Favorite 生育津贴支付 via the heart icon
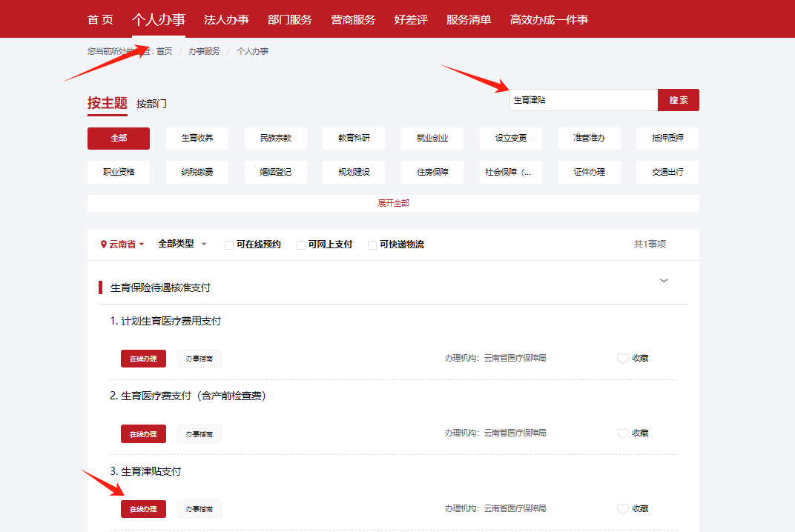 point(623,508)
